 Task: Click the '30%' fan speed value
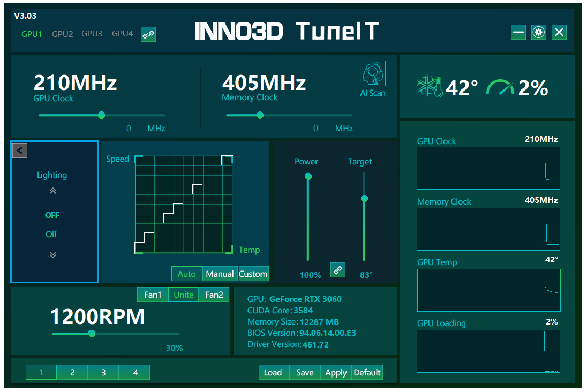(x=175, y=348)
